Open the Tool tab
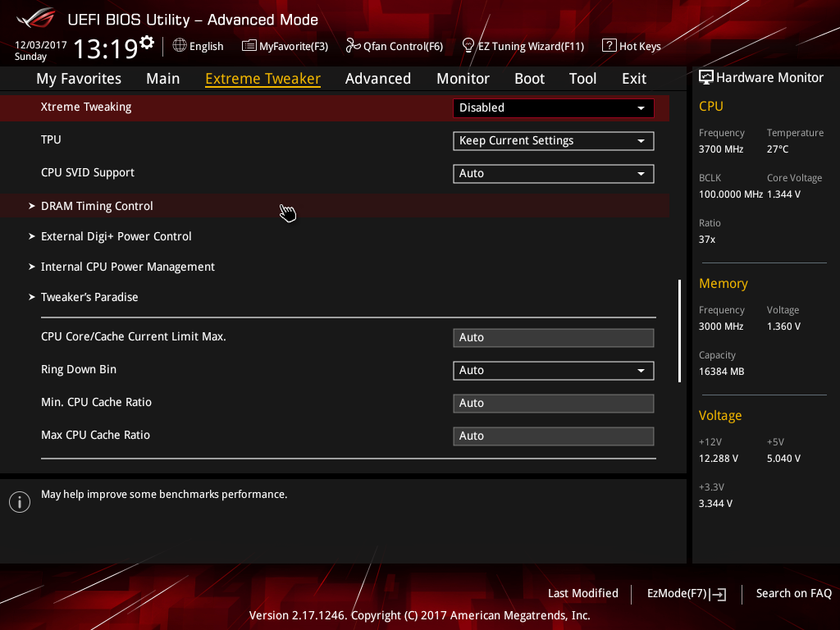 point(583,79)
